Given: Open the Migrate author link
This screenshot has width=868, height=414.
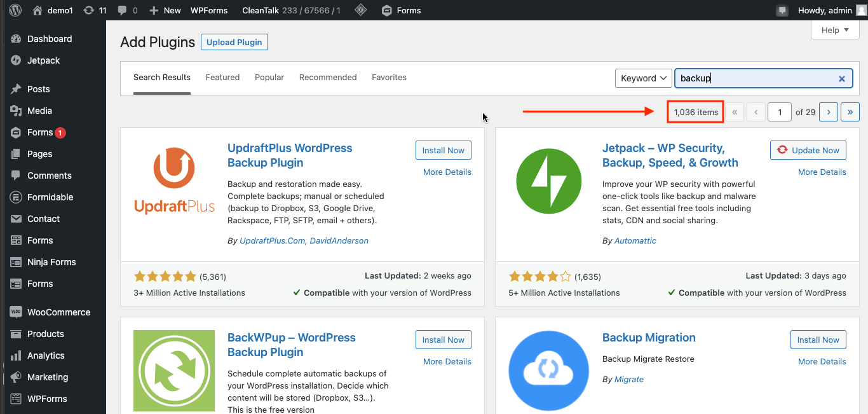Looking at the screenshot, I should pyautogui.click(x=629, y=380).
